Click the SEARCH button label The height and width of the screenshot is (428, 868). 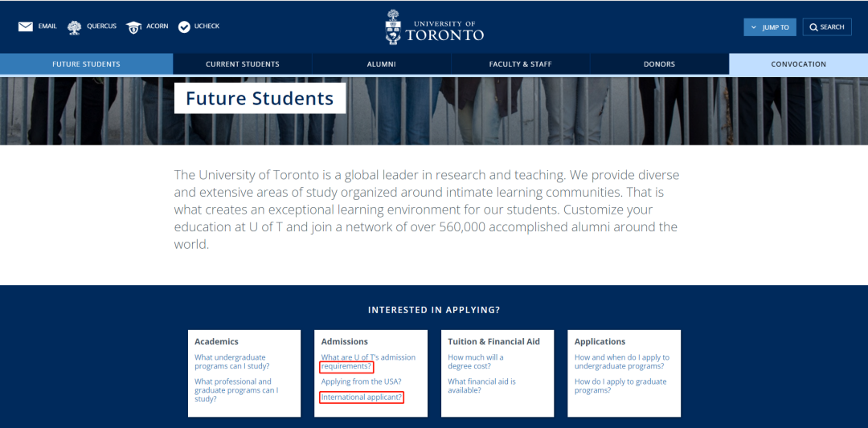coord(832,27)
